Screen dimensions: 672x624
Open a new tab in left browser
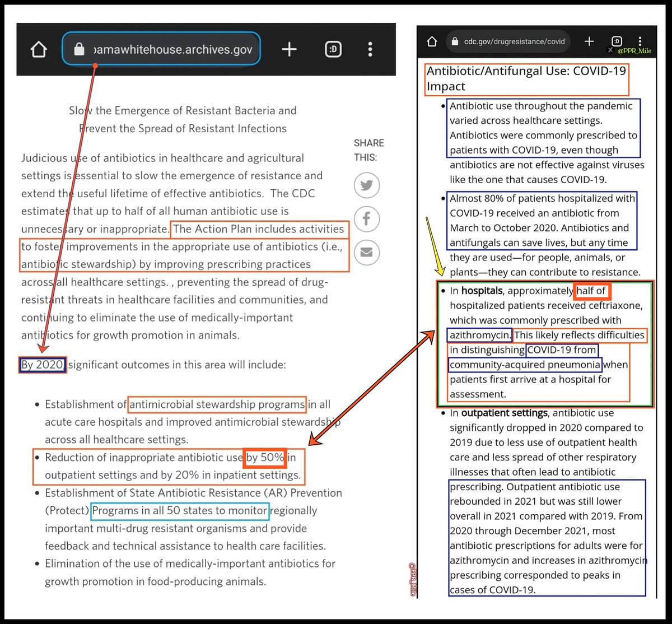click(x=289, y=49)
